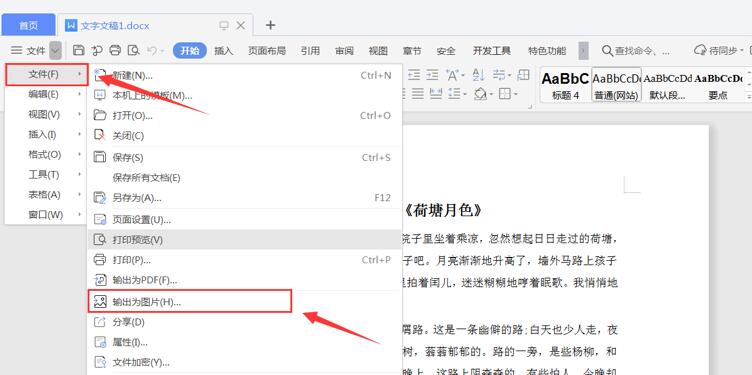Open the dropdown arrow next to 文件
The image size is (752, 375).
coord(56,50)
